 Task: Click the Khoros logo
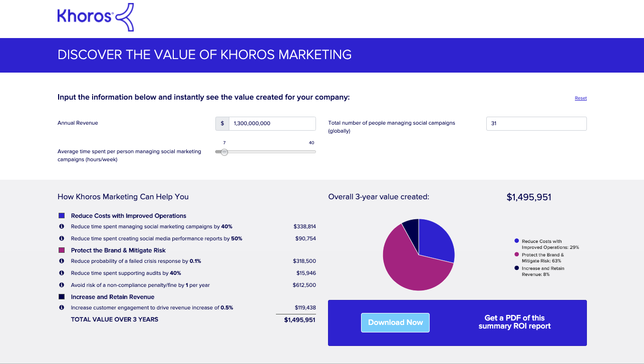pyautogui.click(x=96, y=17)
